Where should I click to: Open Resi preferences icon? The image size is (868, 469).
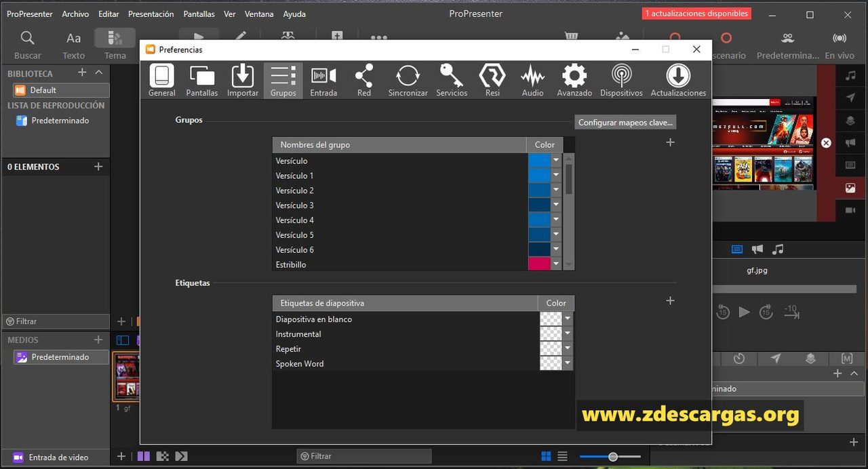(492, 80)
